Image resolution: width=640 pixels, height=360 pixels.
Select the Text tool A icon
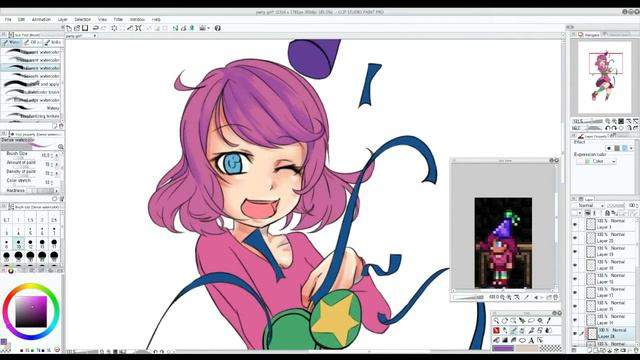tap(531, 340)
